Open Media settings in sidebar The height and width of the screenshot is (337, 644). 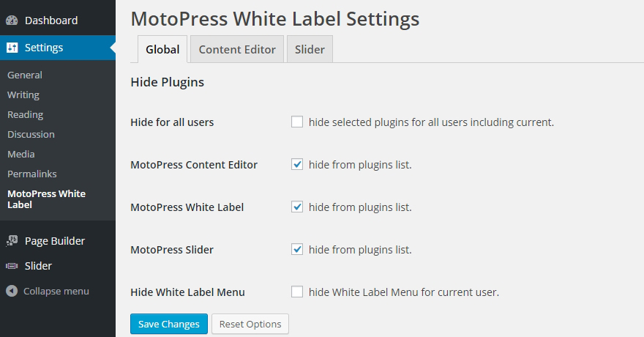pyautogui.click(x=21, y=154)
